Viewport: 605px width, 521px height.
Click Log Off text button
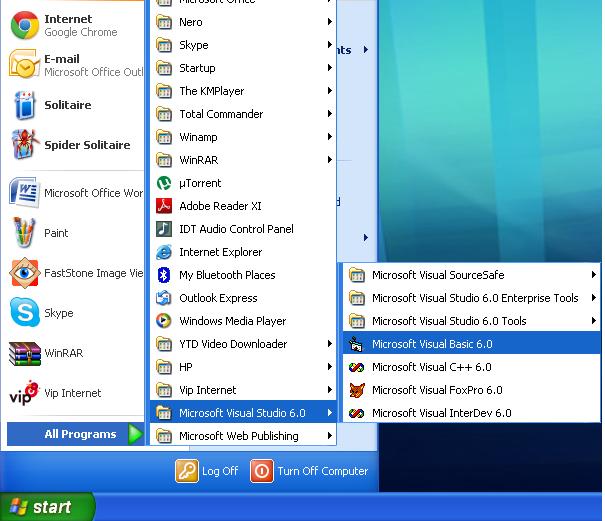(x=220, y=471)
